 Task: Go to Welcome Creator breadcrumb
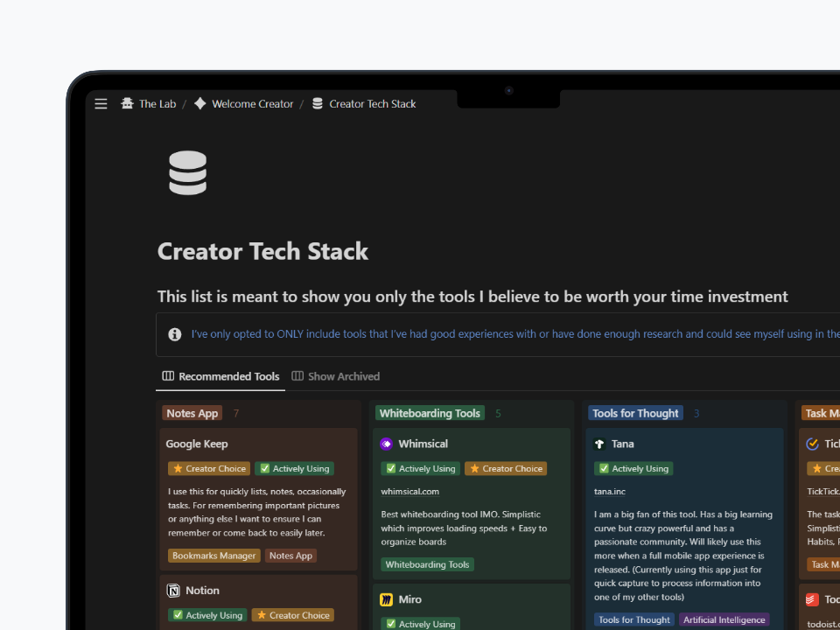(253, 104)
